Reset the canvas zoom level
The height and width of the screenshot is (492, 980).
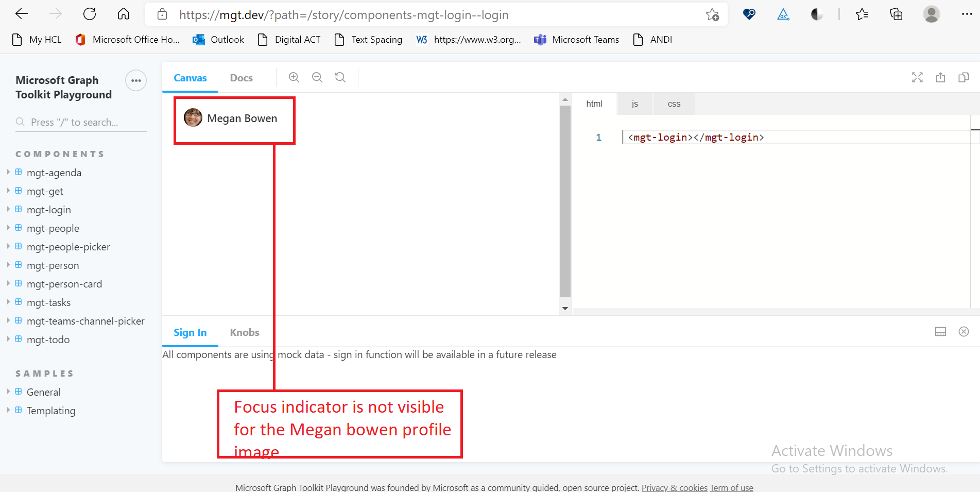coord(340,77)
